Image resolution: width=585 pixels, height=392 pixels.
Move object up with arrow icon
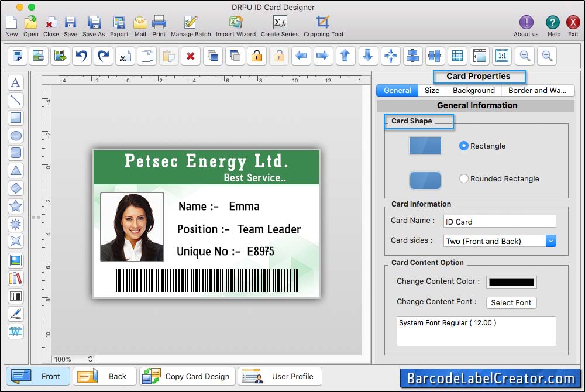[x=346, y=56]
